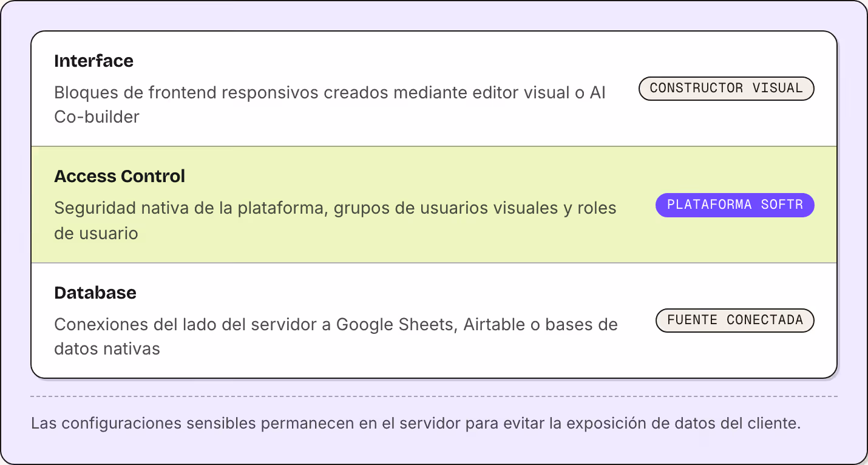Click the FUENTE CONECTADA badge
The width and height of the screenshot is (868, 465).
tap(734, 321)
